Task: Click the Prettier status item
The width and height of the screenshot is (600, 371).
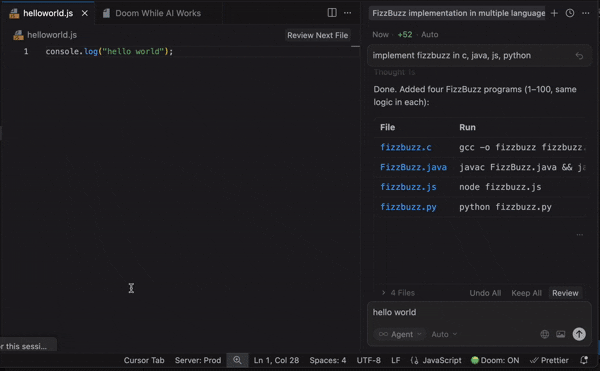Action: click(x=549, y=360)
